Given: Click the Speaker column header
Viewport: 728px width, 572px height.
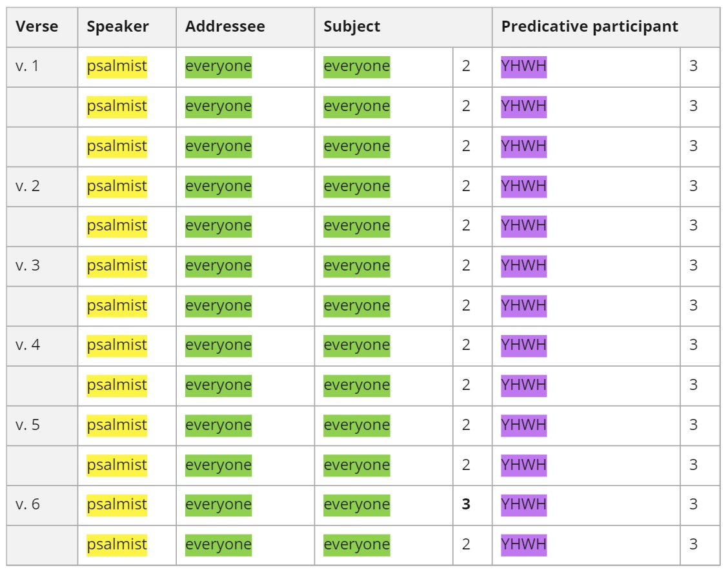Looking at the screenshot, I should point(118,26).
